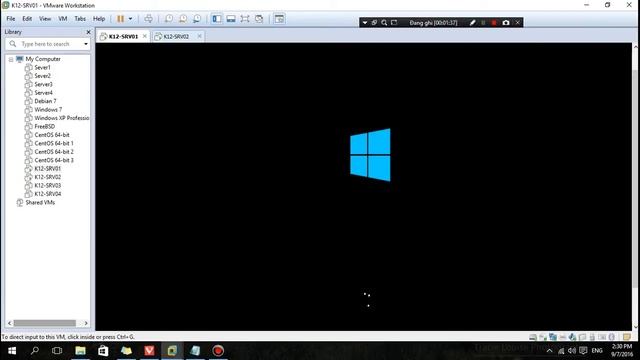
Task: Show the console view toolbar icon
Action: point(279,19)
